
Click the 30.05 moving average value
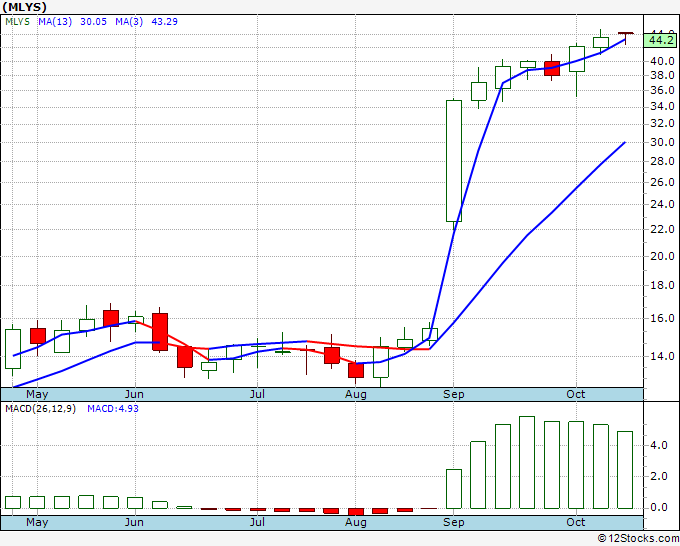point(93,22)
